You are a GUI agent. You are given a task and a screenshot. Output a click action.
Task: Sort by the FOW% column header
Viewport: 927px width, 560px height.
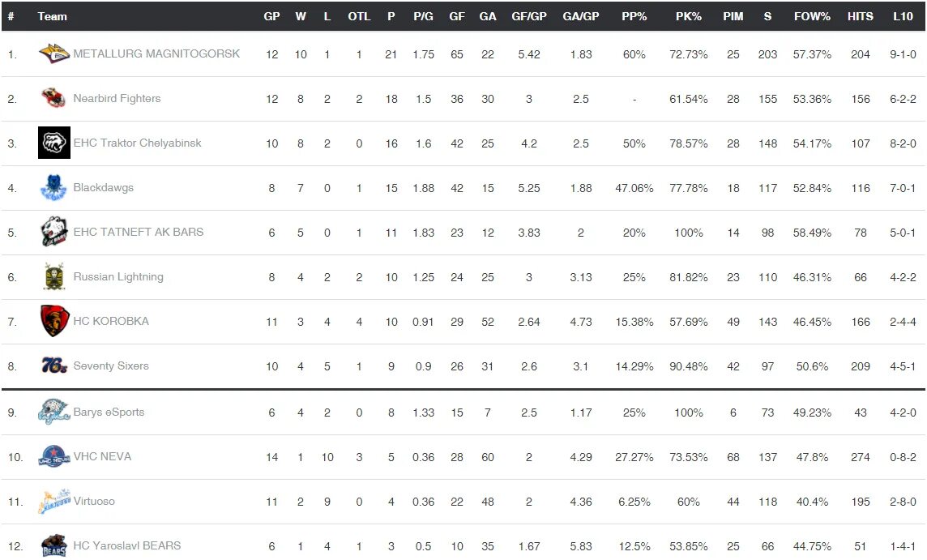coord(812,16)
